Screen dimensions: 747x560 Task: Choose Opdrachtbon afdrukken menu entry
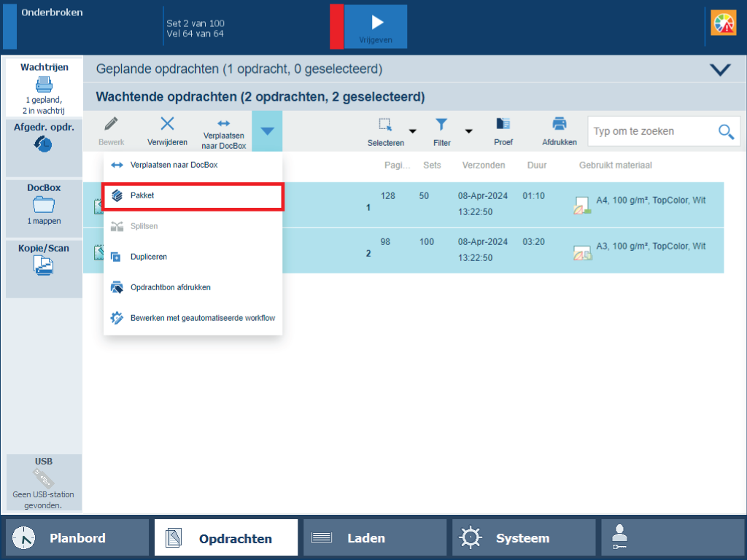[x=193, y=287]
